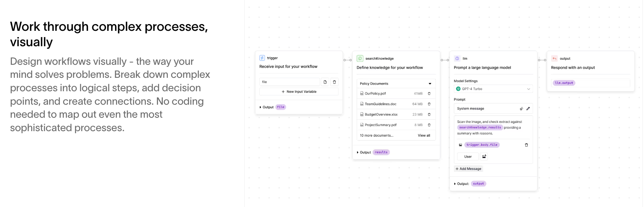
Task: Click the connector between llm and output
Action: 542,60
